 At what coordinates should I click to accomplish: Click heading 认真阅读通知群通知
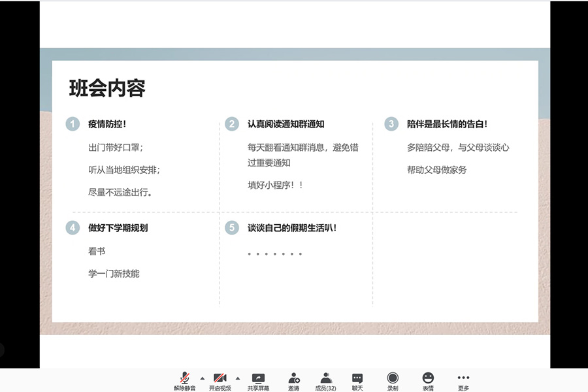point(286,124)
